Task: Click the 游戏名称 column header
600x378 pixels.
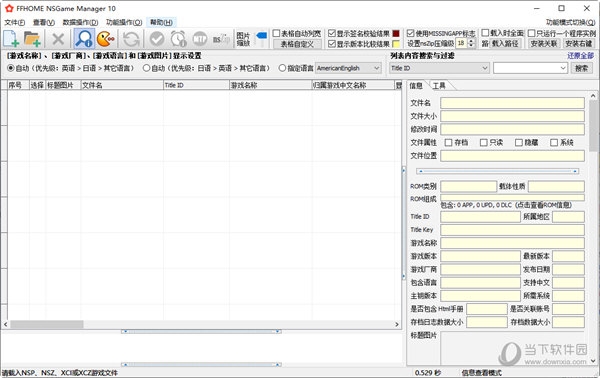Action: tap(270, 85)
